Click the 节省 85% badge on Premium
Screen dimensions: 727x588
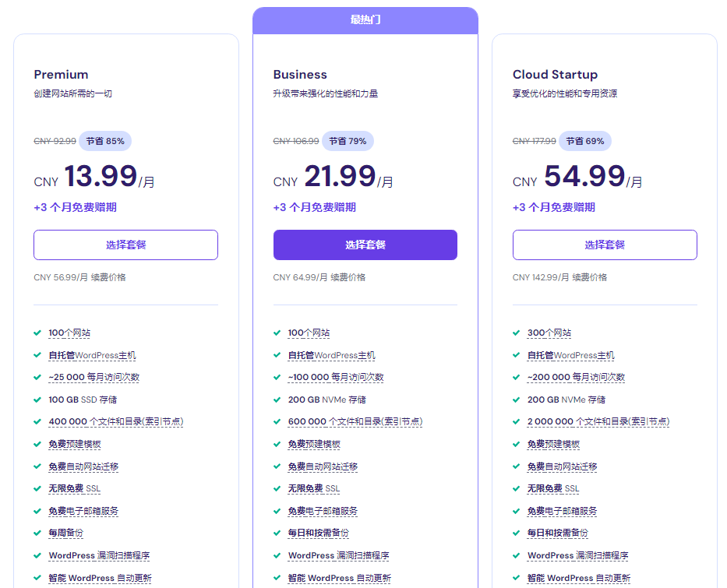[105, 141]
